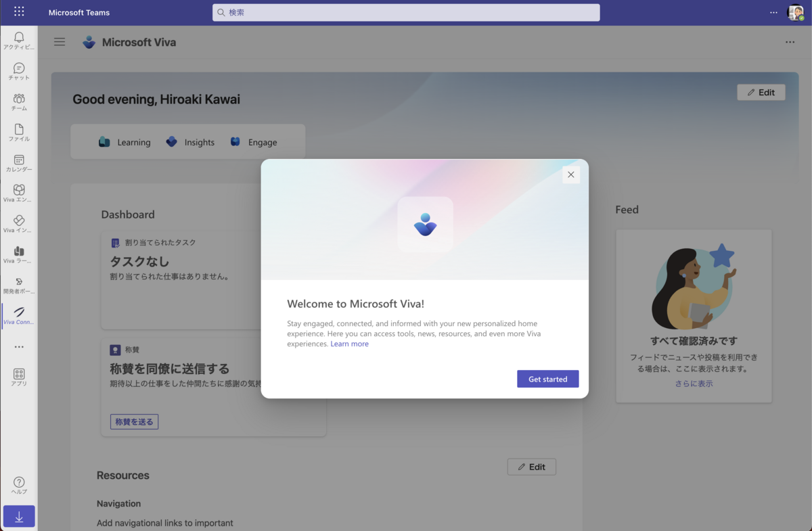Open the さらに表示 link in Feed

pyautogui.click(x=694, y=384)
